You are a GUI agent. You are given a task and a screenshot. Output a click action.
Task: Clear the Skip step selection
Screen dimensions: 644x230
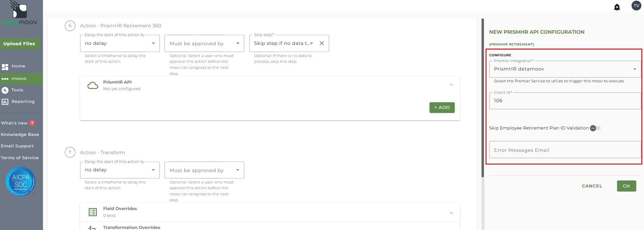click(x=322, y=43)
